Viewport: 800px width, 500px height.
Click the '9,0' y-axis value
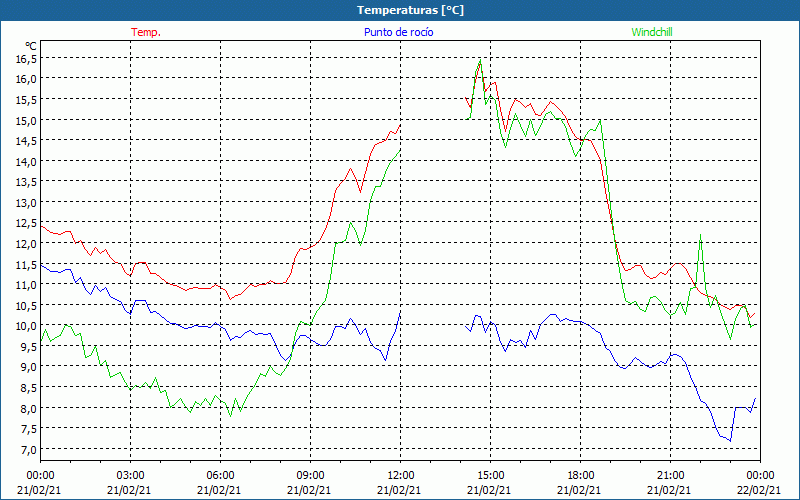pyautogui.click(x=29, y=367)
